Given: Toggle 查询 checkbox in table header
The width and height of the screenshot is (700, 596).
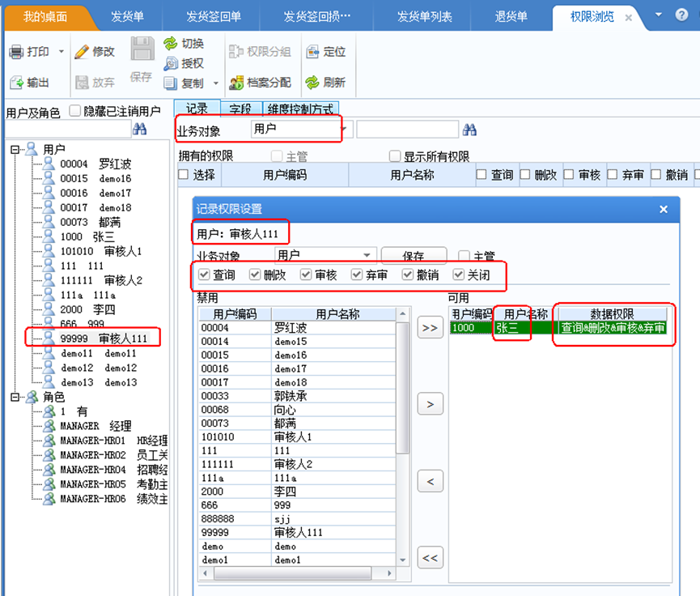Looking at the screenshot, I should point(482,174).
